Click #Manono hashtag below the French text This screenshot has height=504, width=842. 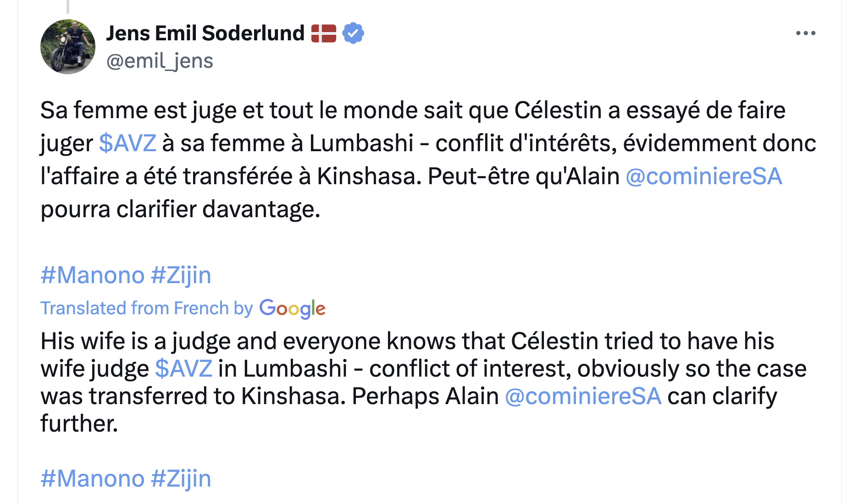click(93, 275)
